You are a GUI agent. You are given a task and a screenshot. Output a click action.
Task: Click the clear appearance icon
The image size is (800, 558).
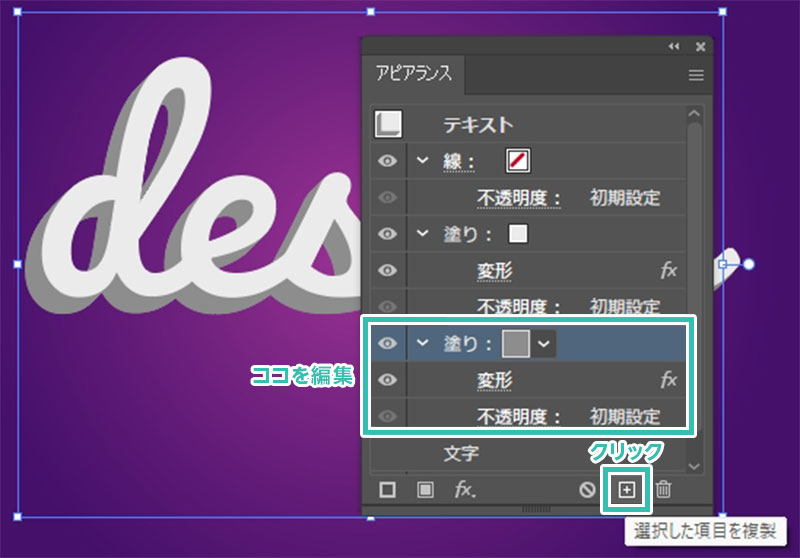tap(587, 490)
